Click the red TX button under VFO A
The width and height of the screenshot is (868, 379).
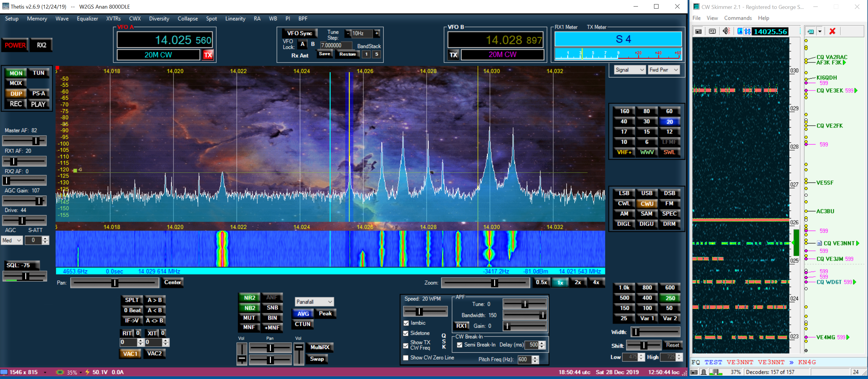click(x=208, y=55)
